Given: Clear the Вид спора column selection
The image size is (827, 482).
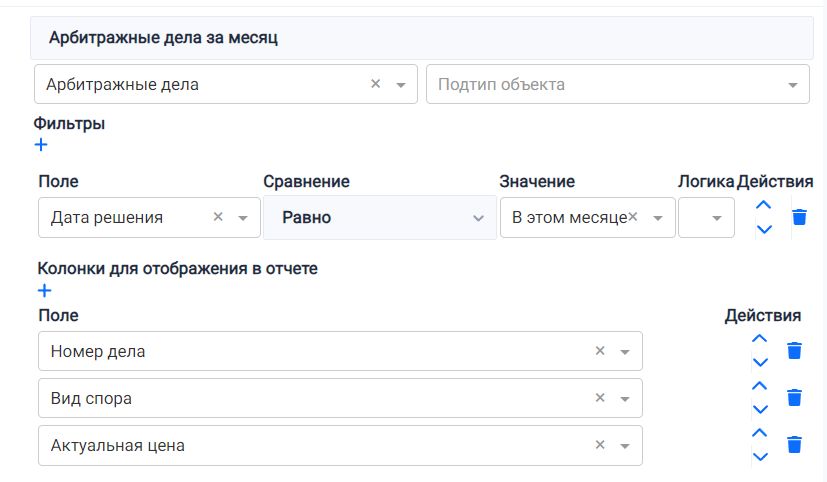Looking at the screenshot, I should [600, 398].
